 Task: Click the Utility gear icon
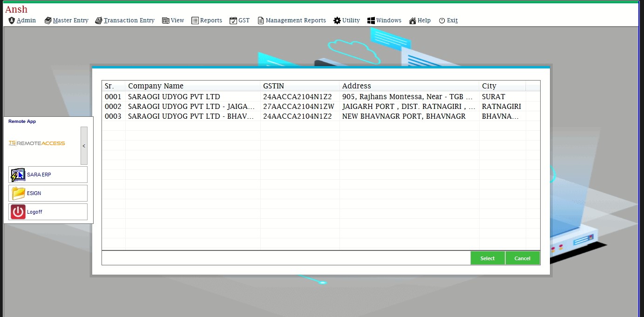[x=336, y=20]
